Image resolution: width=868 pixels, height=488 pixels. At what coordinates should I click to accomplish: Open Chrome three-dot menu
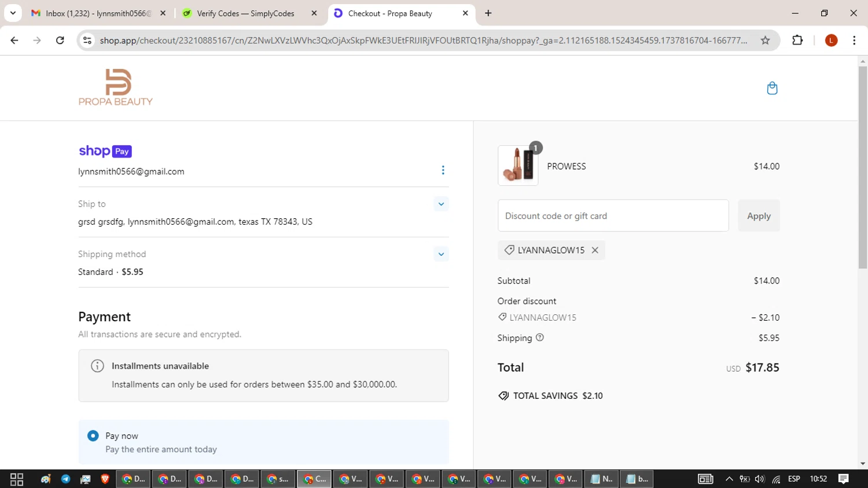click(x=854, y=40)
